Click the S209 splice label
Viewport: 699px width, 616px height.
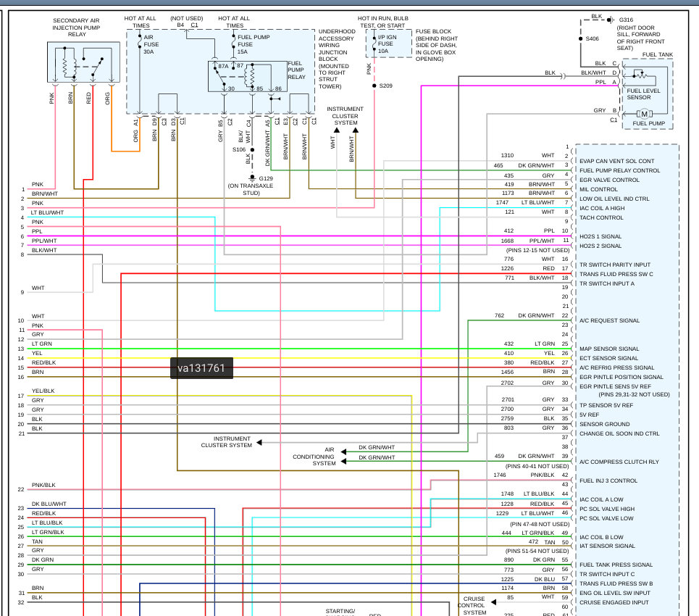click(x=385, y=86)
